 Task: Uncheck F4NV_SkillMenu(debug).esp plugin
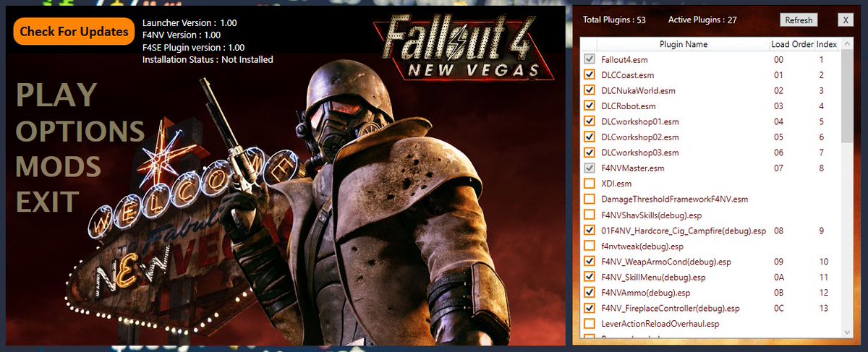[x=590, y=277]
